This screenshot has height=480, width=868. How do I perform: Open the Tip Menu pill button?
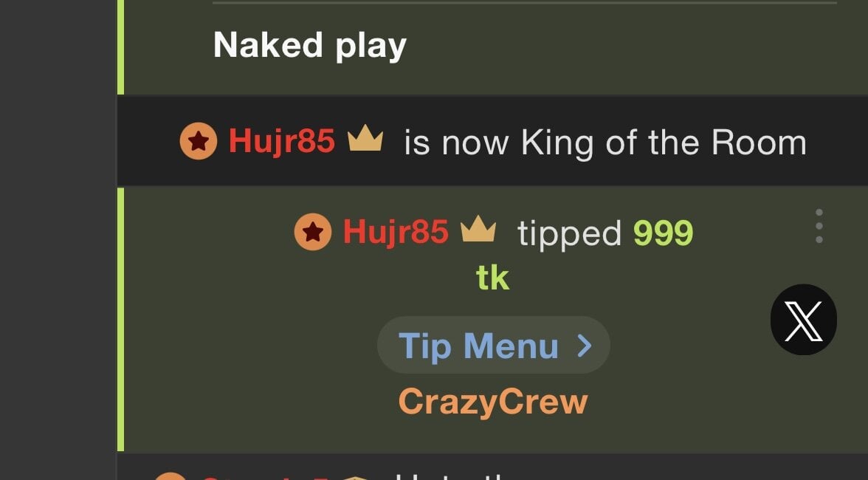click(x=494, y=345)
